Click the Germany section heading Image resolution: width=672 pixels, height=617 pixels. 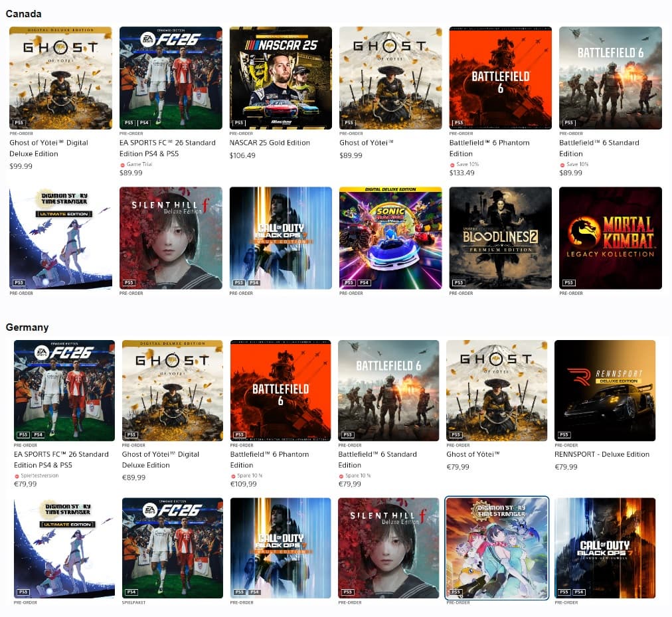pos(27,327)
